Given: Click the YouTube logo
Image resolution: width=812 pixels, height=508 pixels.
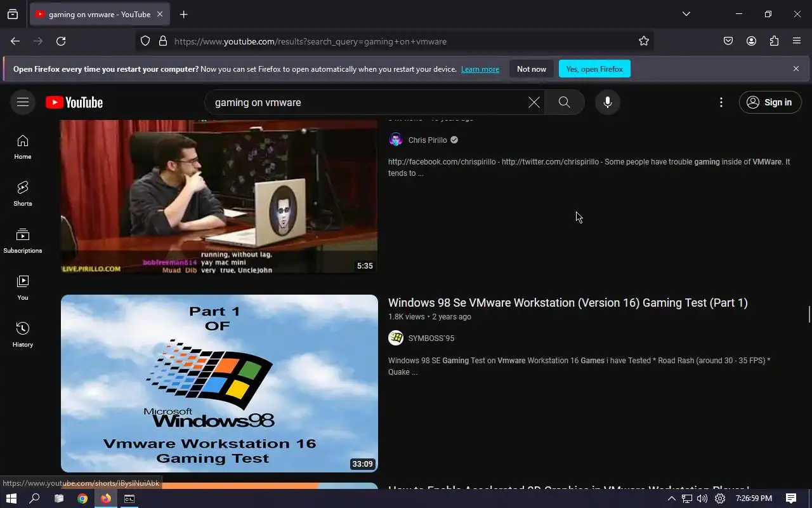Looking at the screenshot, I should point(74,102).
